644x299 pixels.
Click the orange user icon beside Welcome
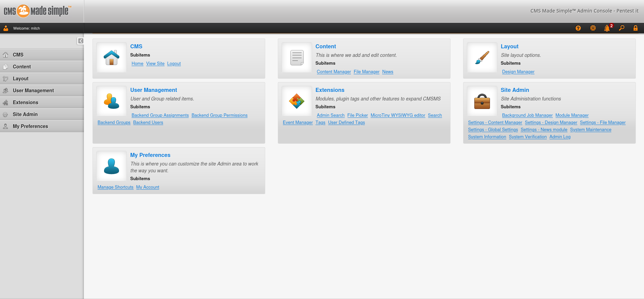pos(6,28)
